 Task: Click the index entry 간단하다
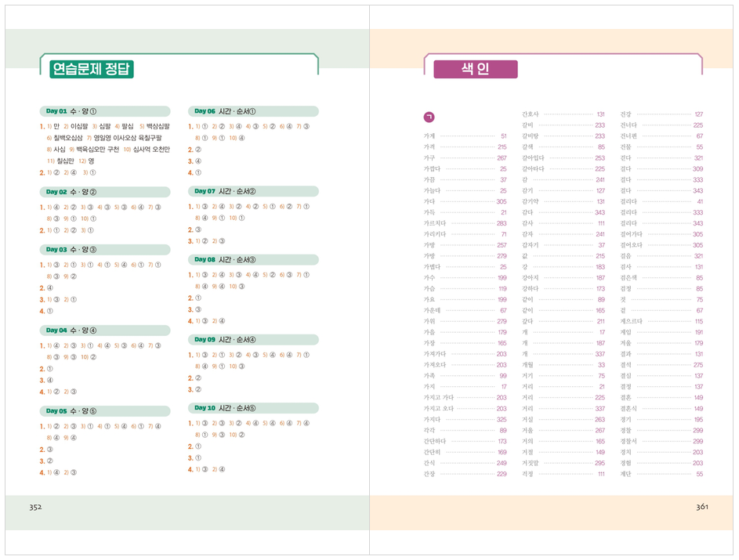coord(465,441)
